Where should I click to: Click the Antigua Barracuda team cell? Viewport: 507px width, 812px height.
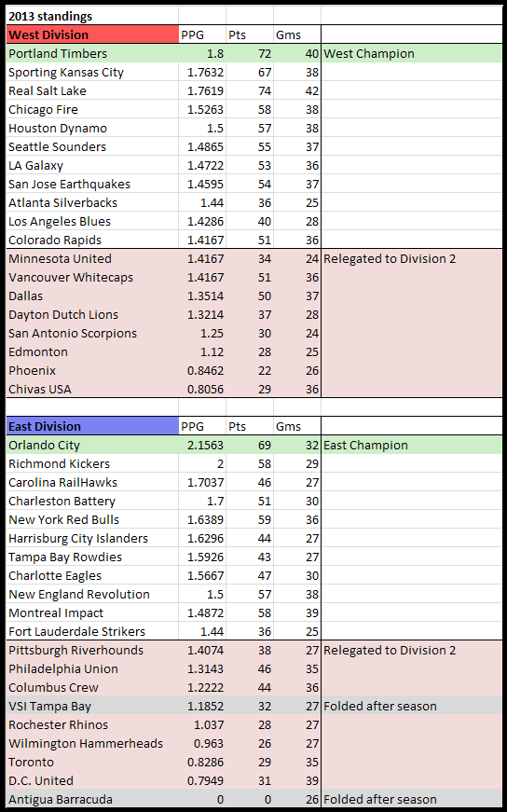(x=92, y=799)
